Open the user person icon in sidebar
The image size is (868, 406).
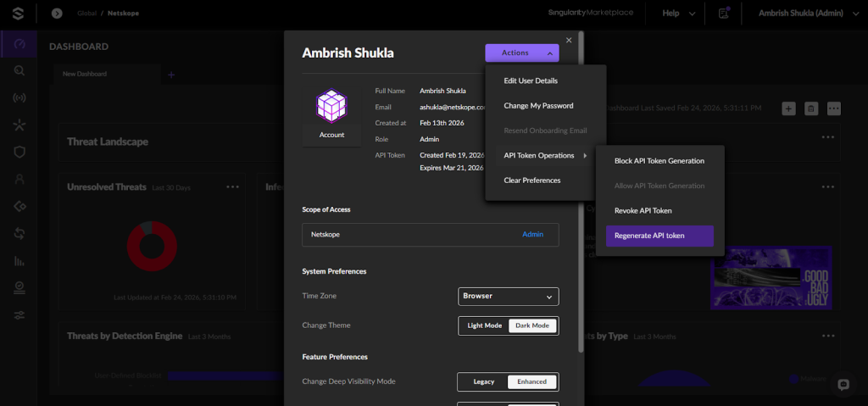coord(19,180)
